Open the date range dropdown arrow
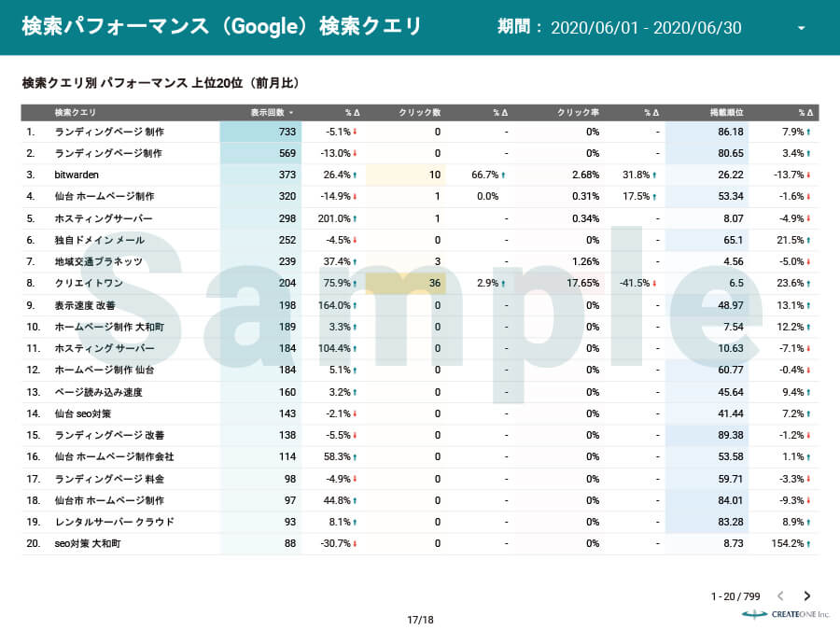Viewport: 840px width, 630px height. pyautogui.click(x=801, y=28)
